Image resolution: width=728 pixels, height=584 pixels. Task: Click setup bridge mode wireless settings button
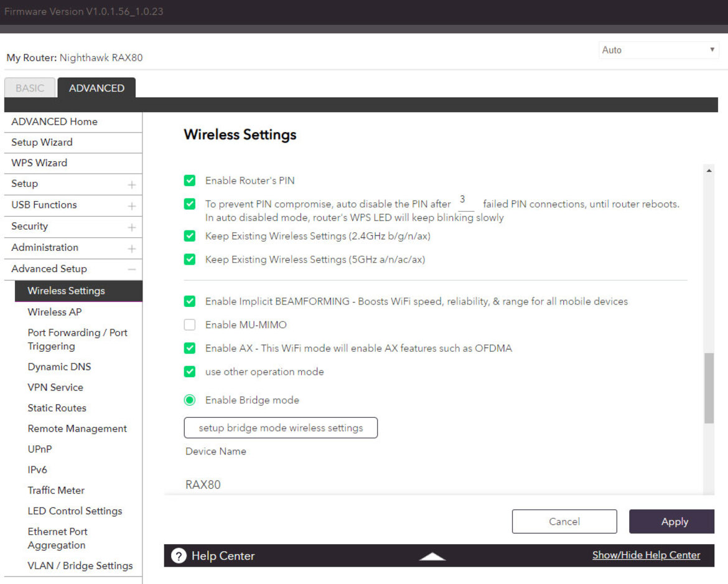(x=281, y=428)
